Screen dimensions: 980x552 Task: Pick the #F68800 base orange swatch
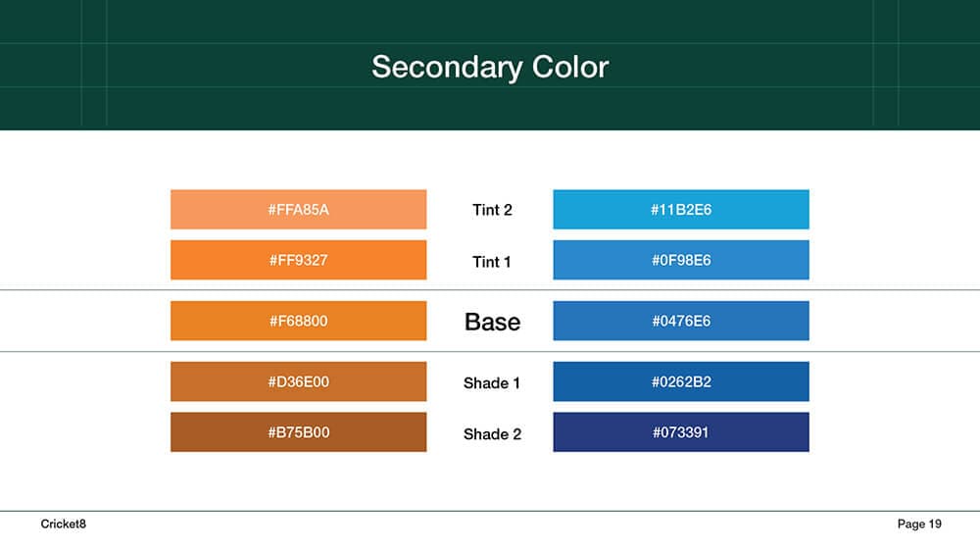coord(298,321)
